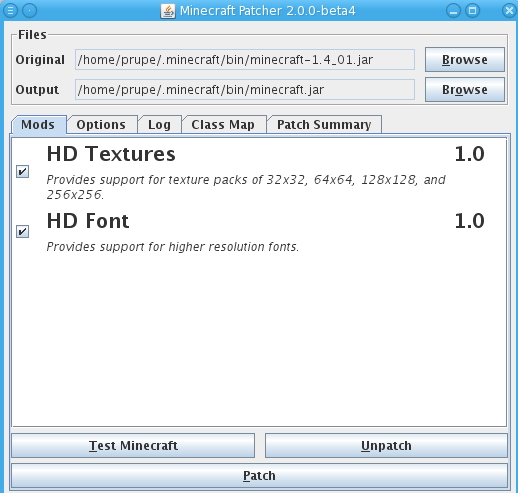Image resolution: width=518 pixels, height=493 pixels.
Task: Open the Log tab
Action: pos(159,125)
